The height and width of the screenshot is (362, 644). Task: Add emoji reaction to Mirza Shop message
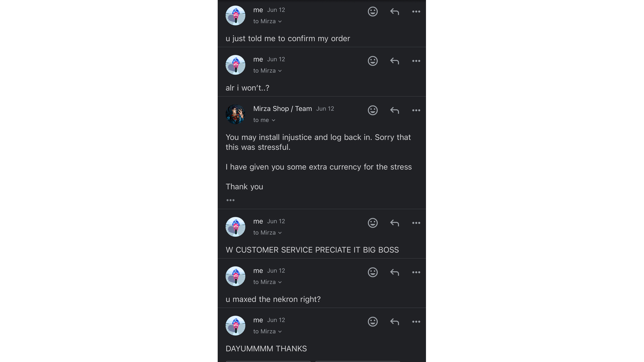click(373, 110)
